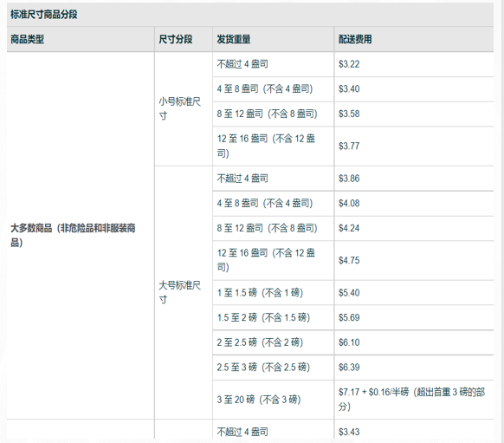Select the fee value "$3.86"
Screen dimensions: 504x443
(349, 179)
